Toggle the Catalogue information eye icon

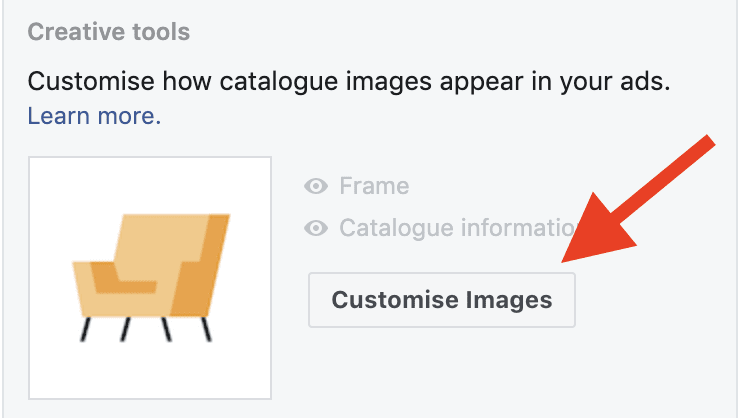tap(317, 229)
